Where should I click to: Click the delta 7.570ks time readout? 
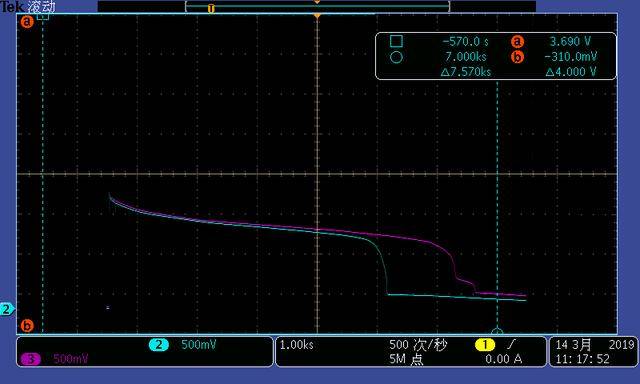coord(466,72)
